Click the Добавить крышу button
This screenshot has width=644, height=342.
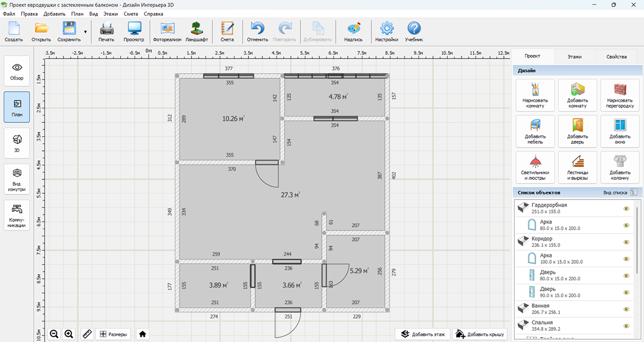click(x=480, y=334)
